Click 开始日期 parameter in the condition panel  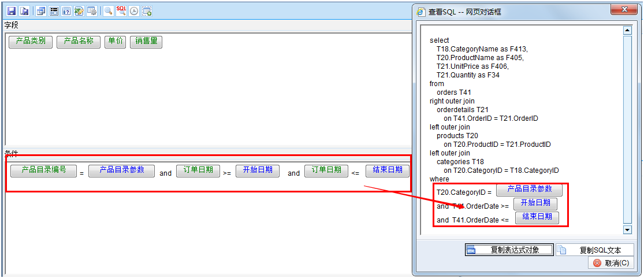pyautogui.click(x=258, y=170)
